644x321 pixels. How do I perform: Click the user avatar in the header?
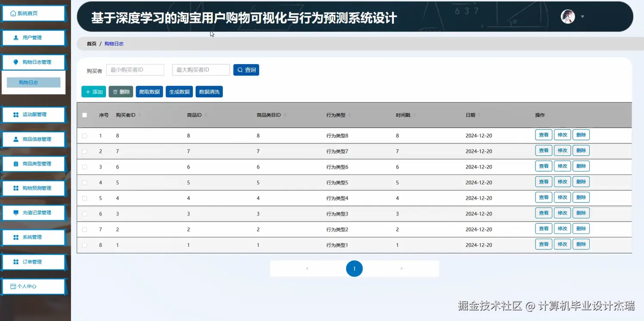pos(568,16)
